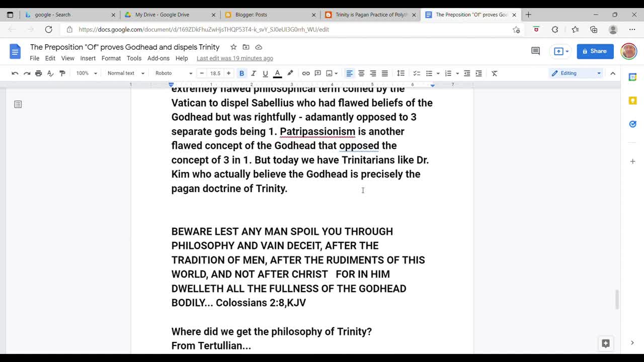This screenshot has width=644, height=362.
Task: Click the Explore button at bottom right
Action: [x=606, y=343]
